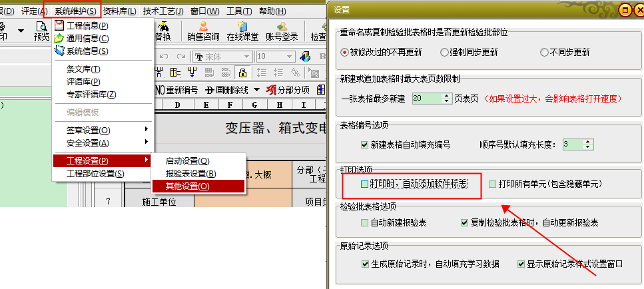Click NO重新编号 renumber tool

(177, 90)
